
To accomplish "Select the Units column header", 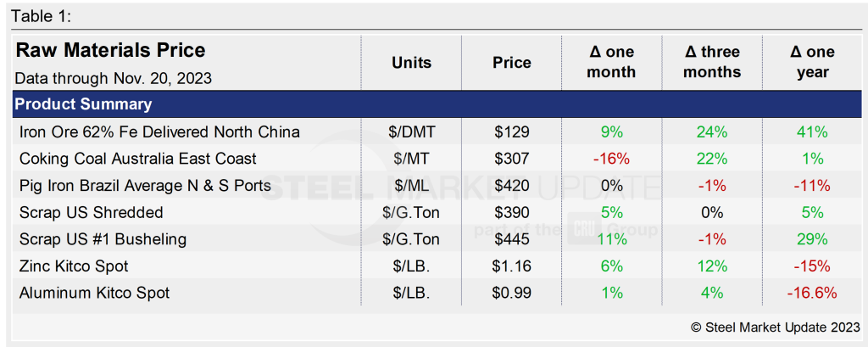I will 411,63.
